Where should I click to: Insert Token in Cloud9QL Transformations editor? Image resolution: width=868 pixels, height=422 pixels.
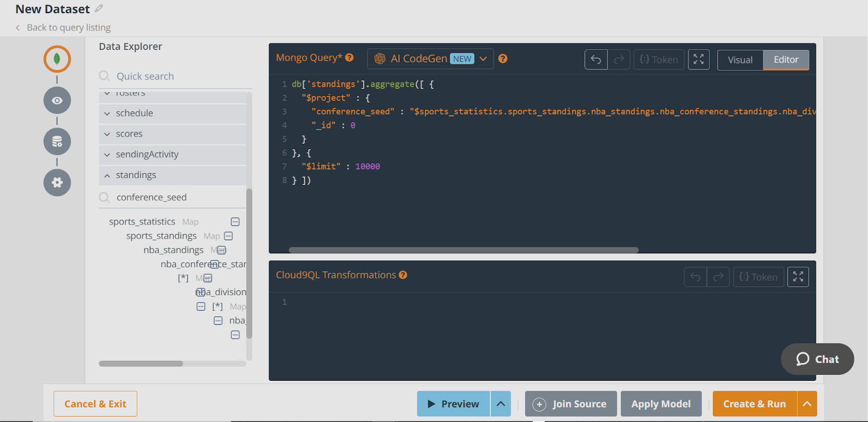(758, 277)
